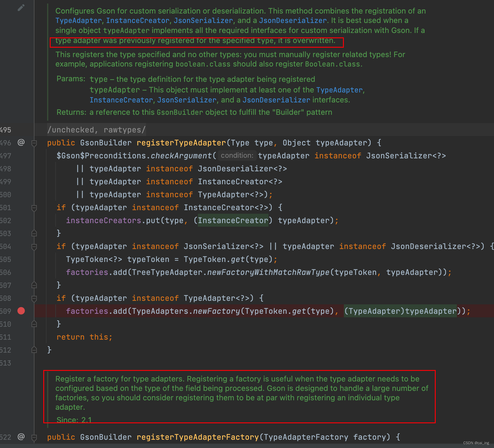This screenshot has width=494, height=448.
Task: Click the fold end marker on line 503
Action: click(x=34, y=233)
